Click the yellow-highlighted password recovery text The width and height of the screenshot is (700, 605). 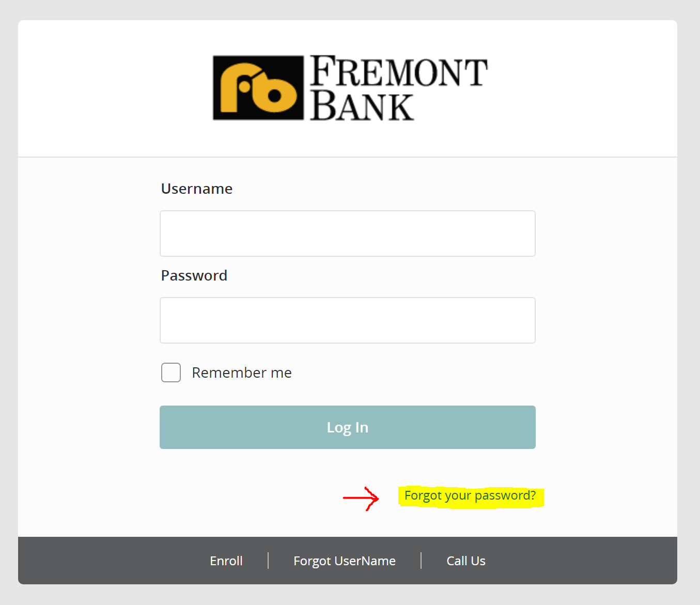coord(471,497)
